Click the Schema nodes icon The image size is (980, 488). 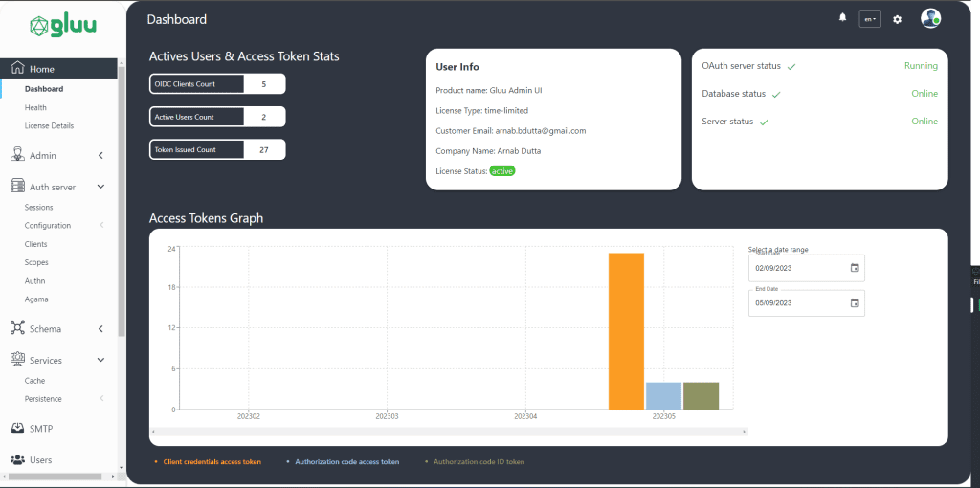point(18,328)
